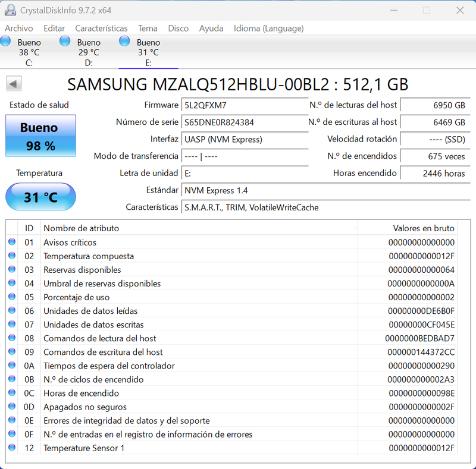Click the 31 °C temperature button
Screen dimensions: 476x469
coord(40,197)
